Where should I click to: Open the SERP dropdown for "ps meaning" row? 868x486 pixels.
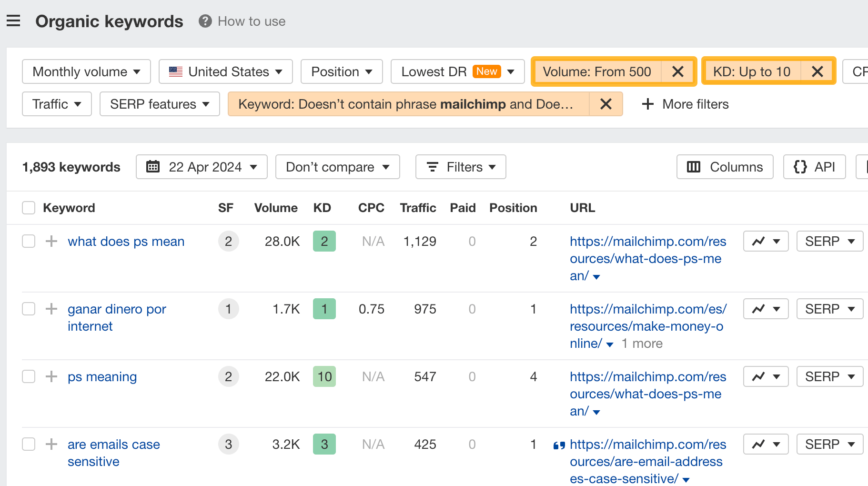point(829,376)
